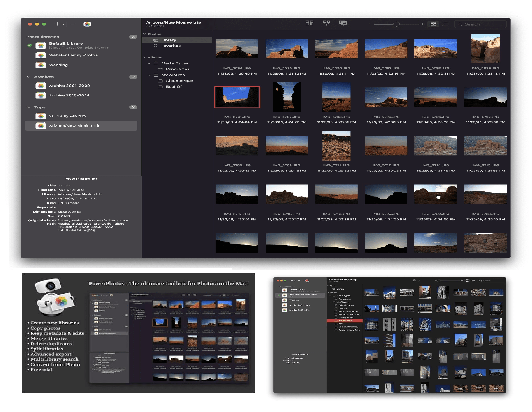Collapse the Photos section in main window
Viewport: 532px width, 412px height.
click(145, 34)
